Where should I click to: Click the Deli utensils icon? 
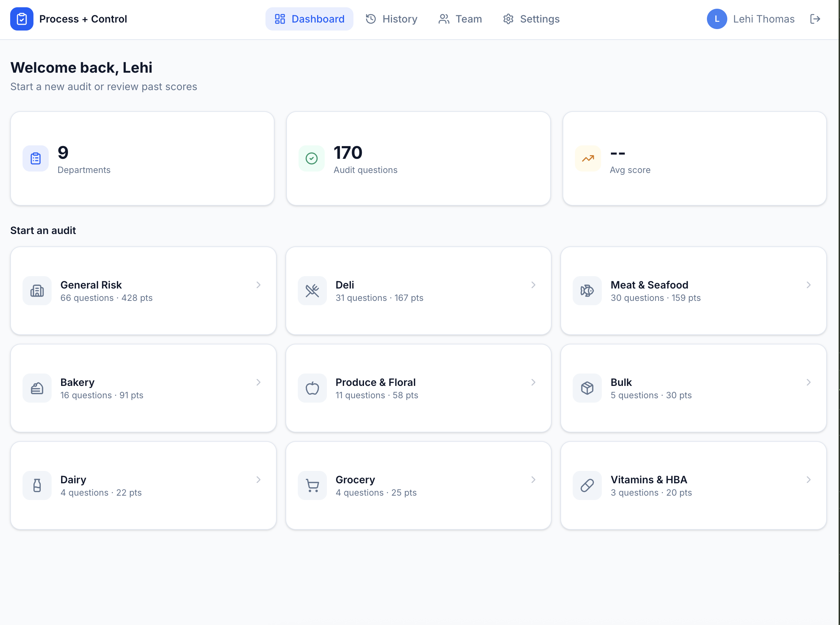[312, 291]
